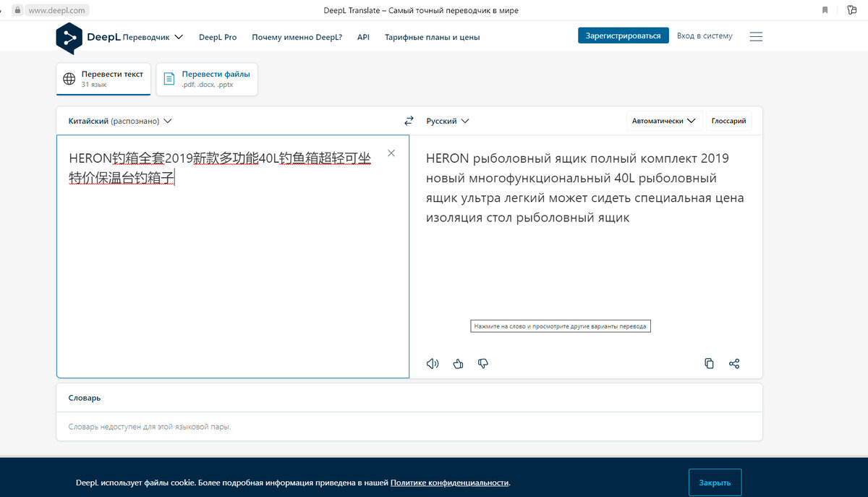Listen to translation with speaker icon

tap(433, 364)
